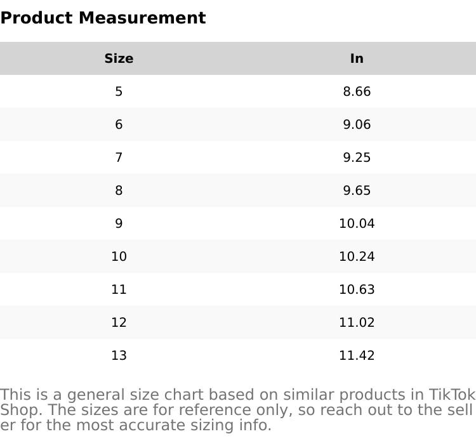Pick size 12 row label
The image size is (476, 448).
[119, 322]
